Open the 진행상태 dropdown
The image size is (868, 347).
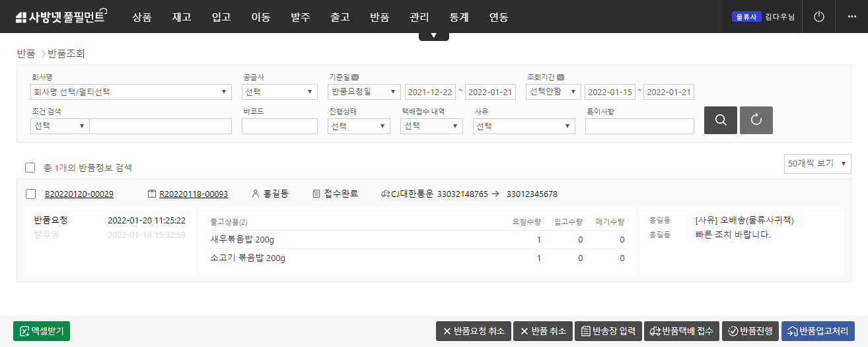coord(359,126)
